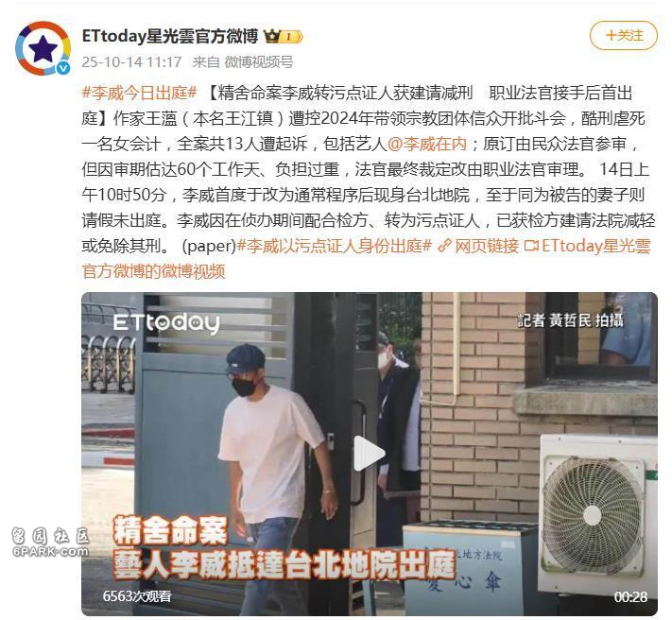
Task: Play the video with center play button
Action: pos(369,453)
